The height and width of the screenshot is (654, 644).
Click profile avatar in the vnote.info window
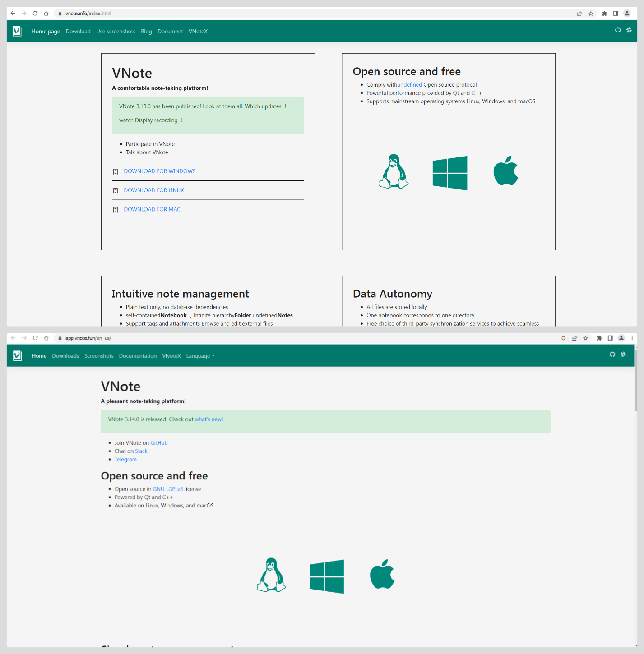click(x=627, y=14)
